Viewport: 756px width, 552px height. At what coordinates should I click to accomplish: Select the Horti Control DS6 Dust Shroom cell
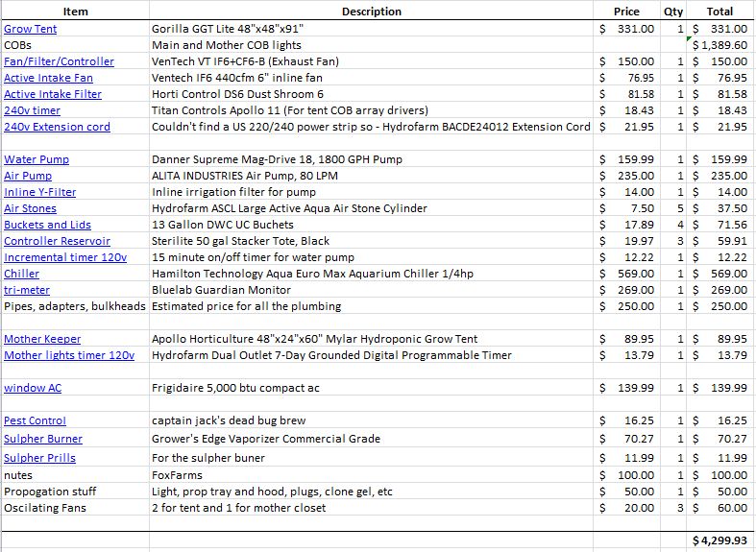pyautogui.click(x=371, y=94)
